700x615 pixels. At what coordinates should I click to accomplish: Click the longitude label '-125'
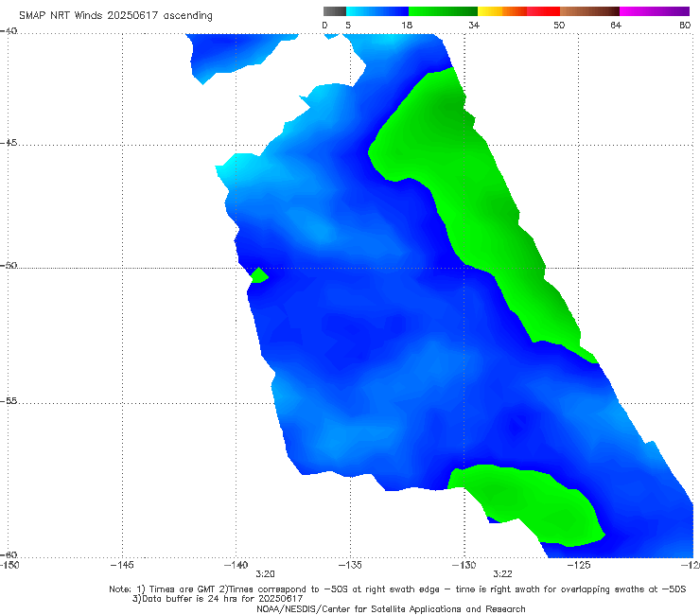pyautogui.click(x=579, y=565)
